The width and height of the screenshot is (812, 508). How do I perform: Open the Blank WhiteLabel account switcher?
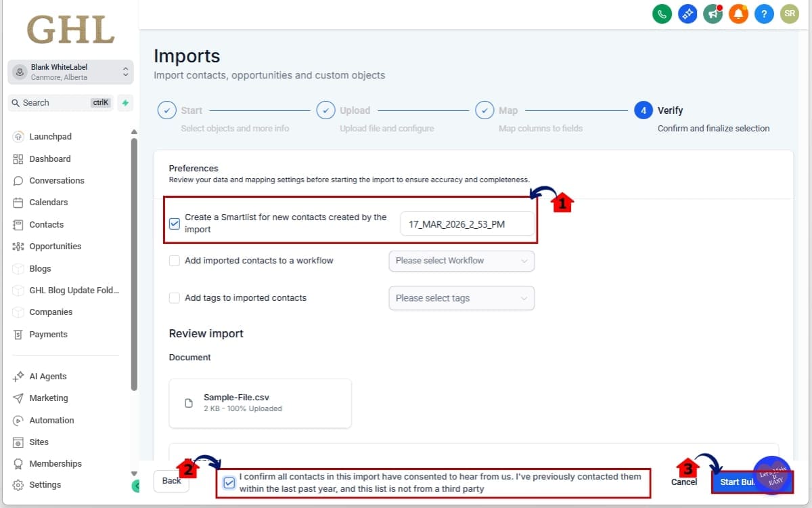point(71,72)
